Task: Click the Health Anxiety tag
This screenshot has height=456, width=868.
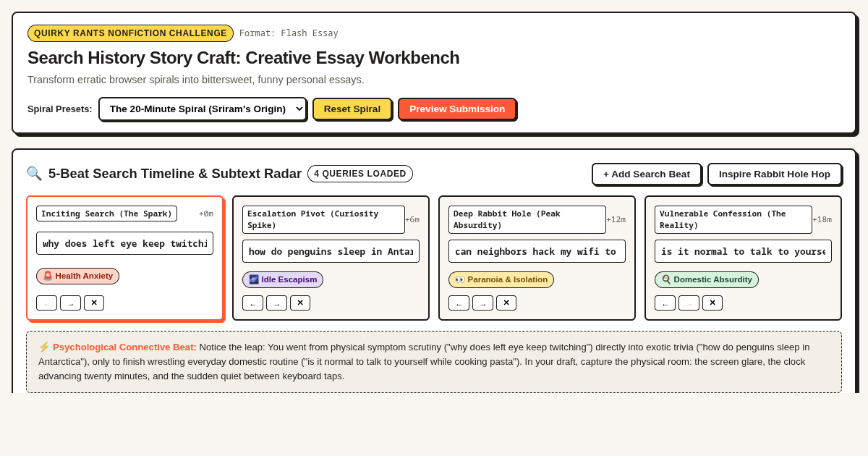Action: [77, 276]
